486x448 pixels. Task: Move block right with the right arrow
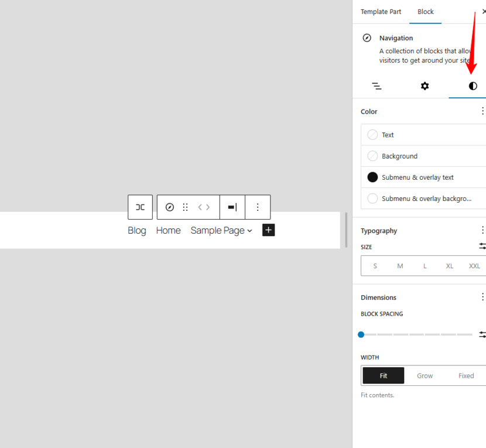208,207
